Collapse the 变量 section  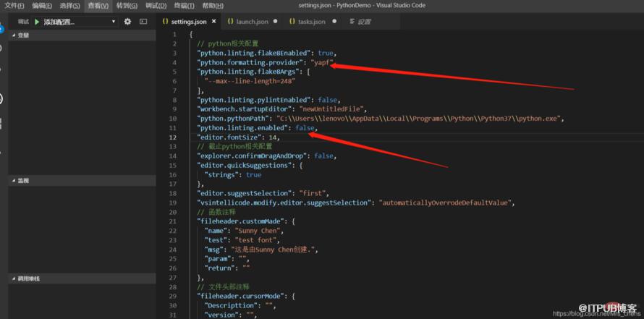coord(82,35)
